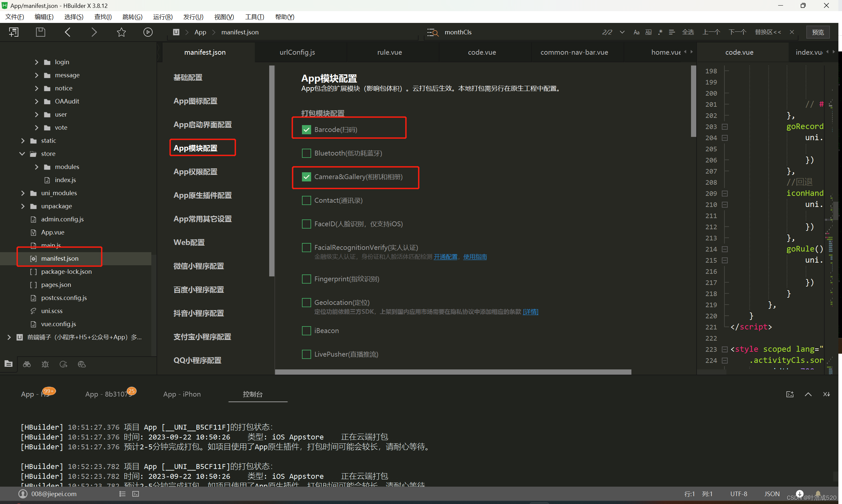This screenshot has width=842, height=504.
Task: Click the run play icon
Action: tap(148, 32)
